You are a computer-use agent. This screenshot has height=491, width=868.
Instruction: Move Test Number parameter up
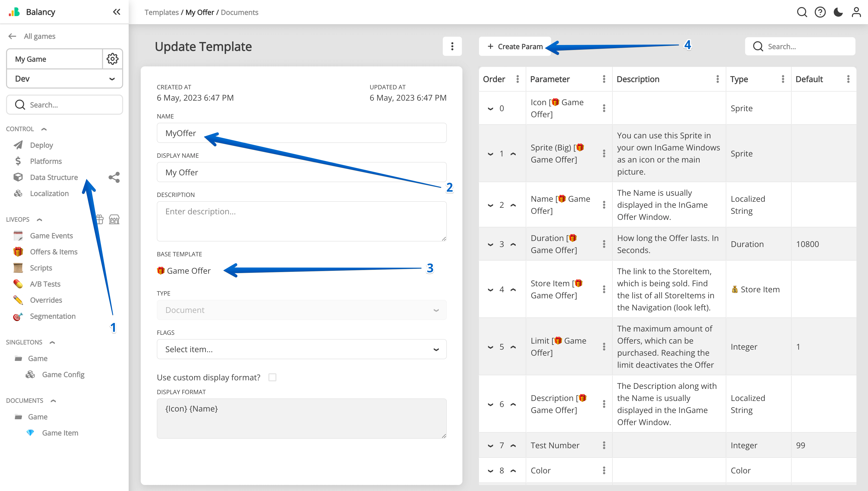(513, 446)
